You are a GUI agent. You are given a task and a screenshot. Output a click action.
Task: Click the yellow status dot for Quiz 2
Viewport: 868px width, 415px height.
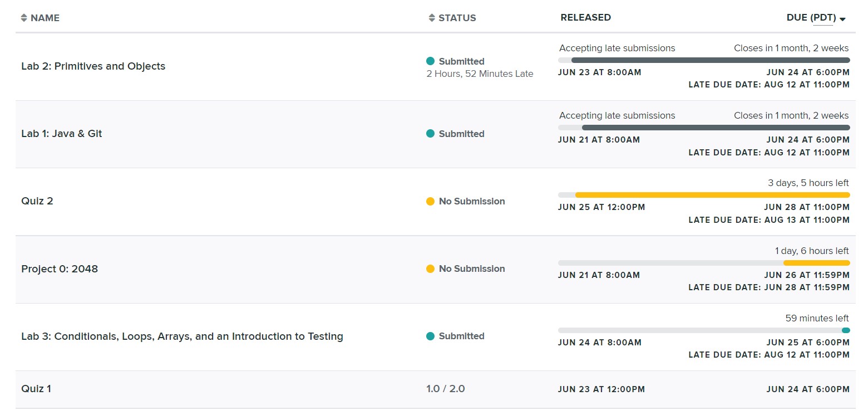pos(430,201)
